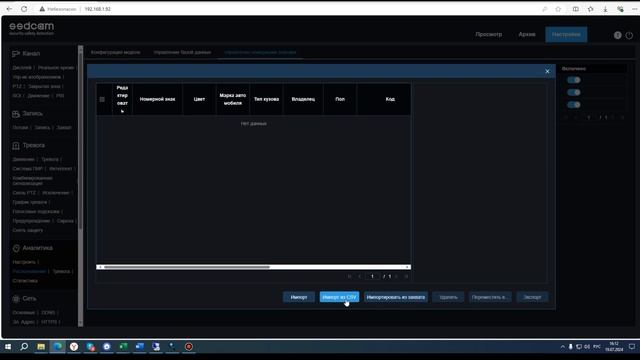Switch to the Конфигурация модели tab
Image resolution: width=640 pixels, height=360 pixels.
coord(116,52)
